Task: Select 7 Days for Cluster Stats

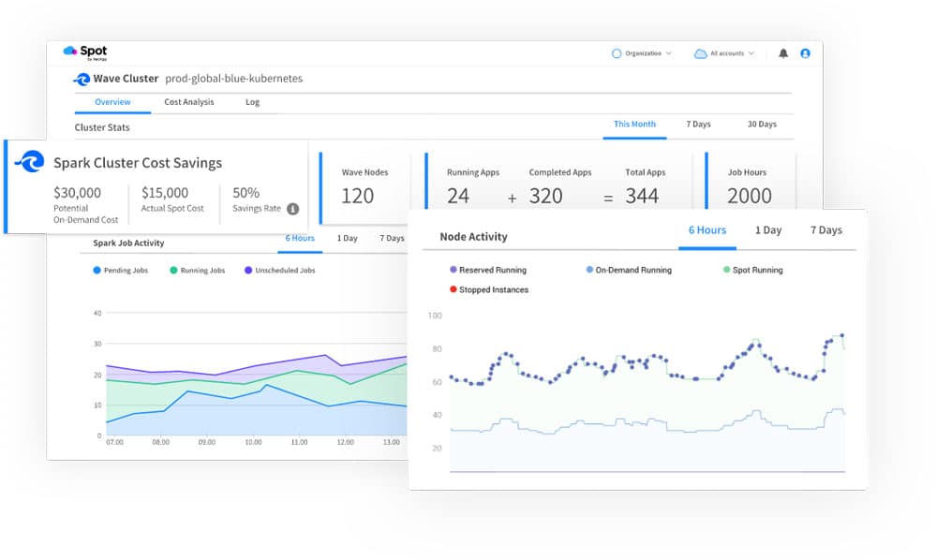Action: 698,125
